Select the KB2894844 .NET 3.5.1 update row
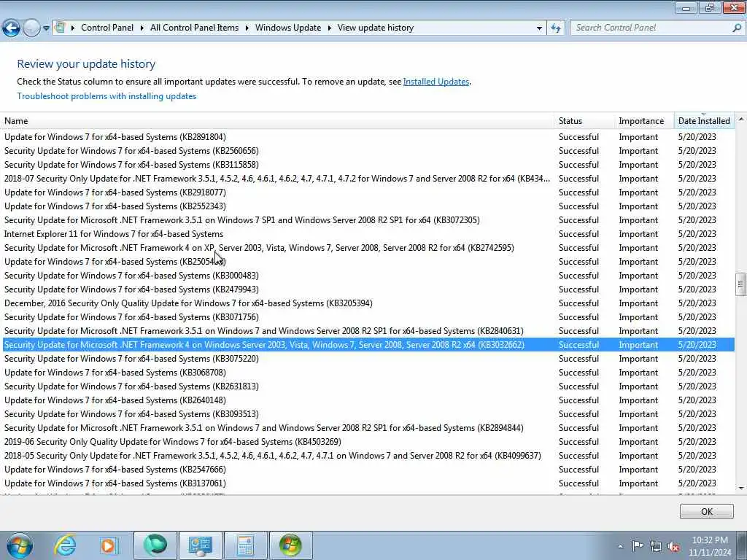Viewport: 747px width, 560px height. point(368,427)
